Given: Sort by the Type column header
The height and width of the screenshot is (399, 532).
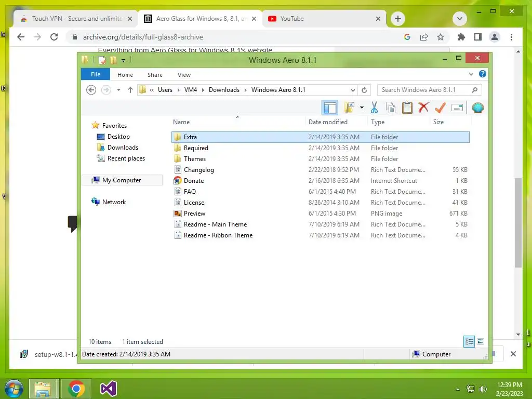Looking at the screenshot, I should pyautogui.click(x=398, y=122).
